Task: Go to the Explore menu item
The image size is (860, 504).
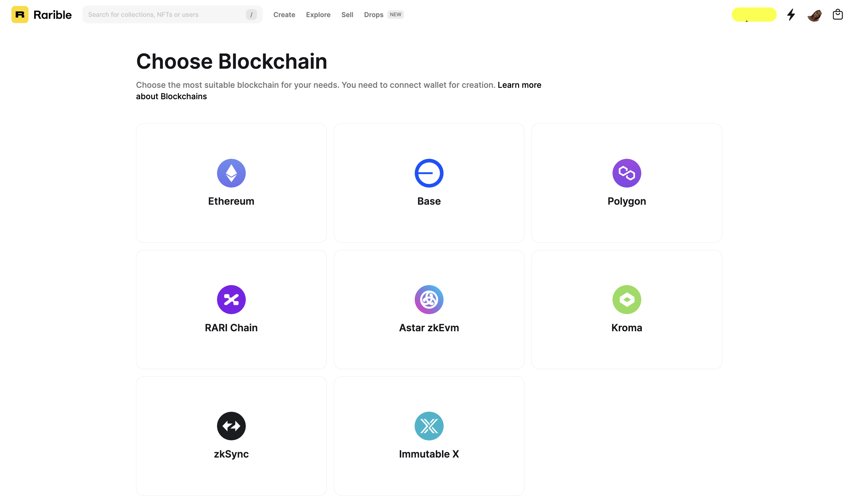Action: (318, 15)
